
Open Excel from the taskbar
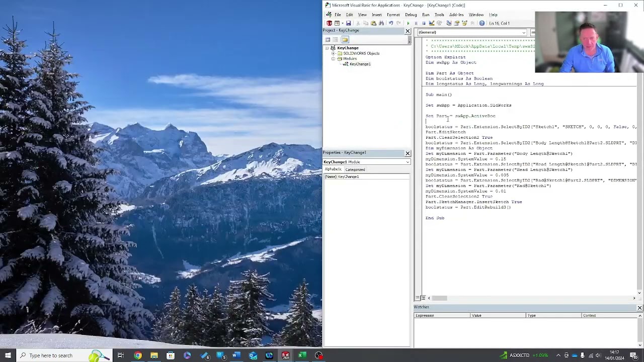[x=302, y=355]
